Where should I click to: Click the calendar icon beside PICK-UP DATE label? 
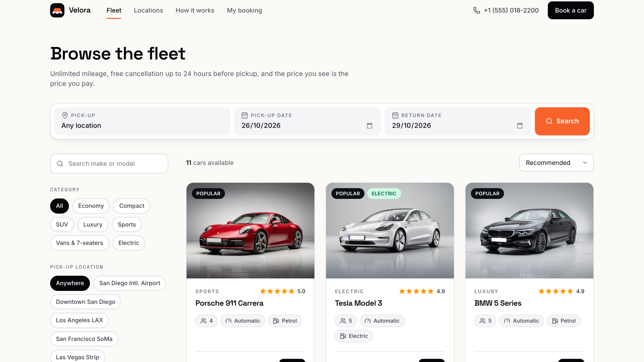[x=245, y=115]
